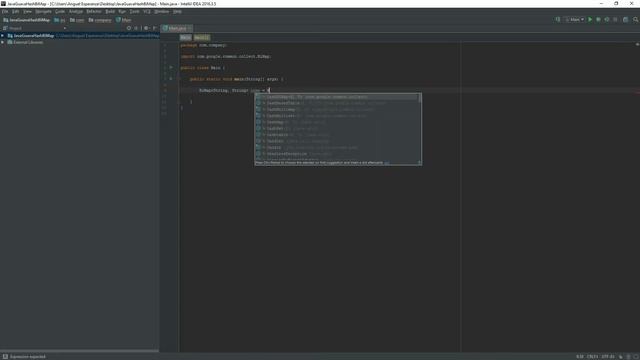Click the read-only lock icon in status bar
This screenshot has width=640, height=360.
(x=621, y=356)
